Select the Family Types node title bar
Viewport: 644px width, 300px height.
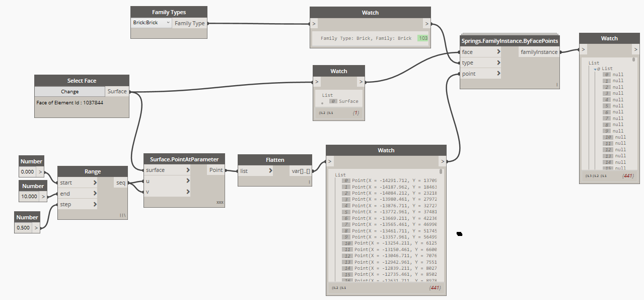point(169,12)
